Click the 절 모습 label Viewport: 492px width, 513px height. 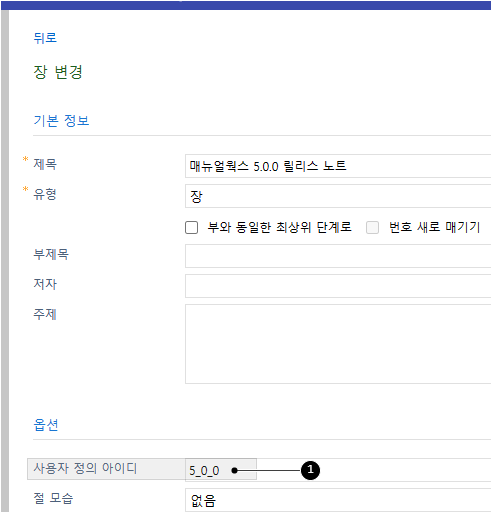(x=53, y=498)
